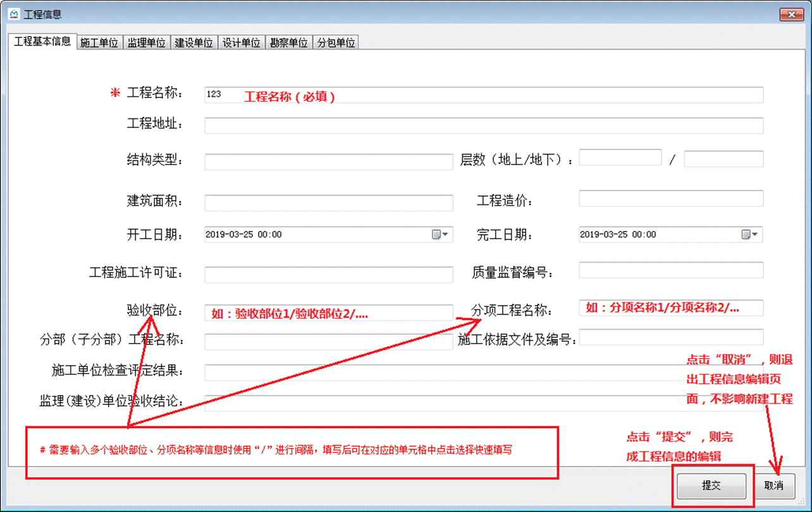Viewport: 812px width, 512px height.
Task: Close the 工程信息 window
Action: coord(792,14)
